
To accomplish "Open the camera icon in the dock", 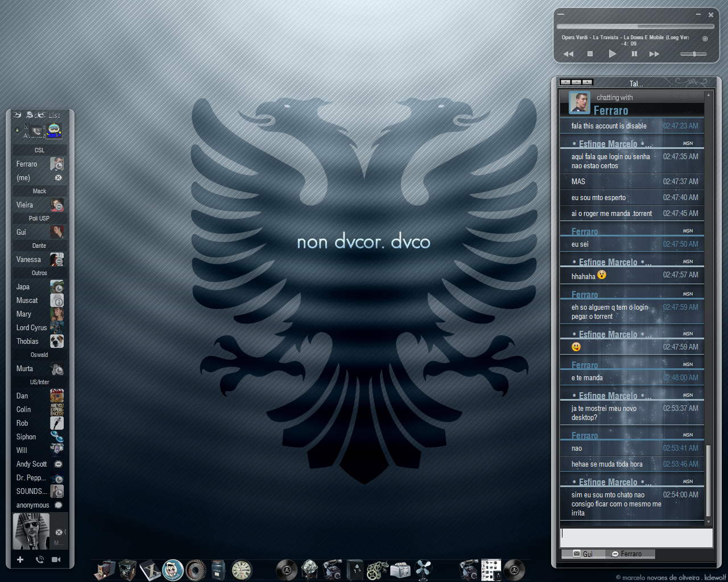I will [x=105, y=569].
